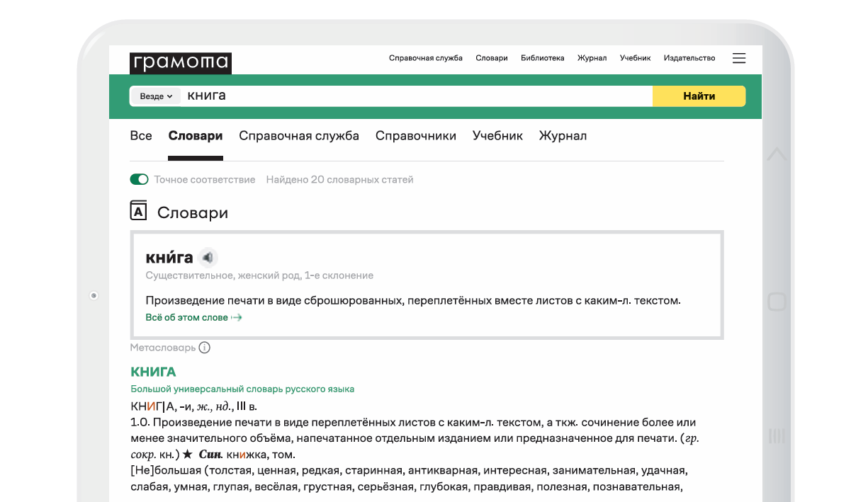The width and height of the screenshot is (868, 502).
Task: Click the Найти button
Action: coord(699,96)
